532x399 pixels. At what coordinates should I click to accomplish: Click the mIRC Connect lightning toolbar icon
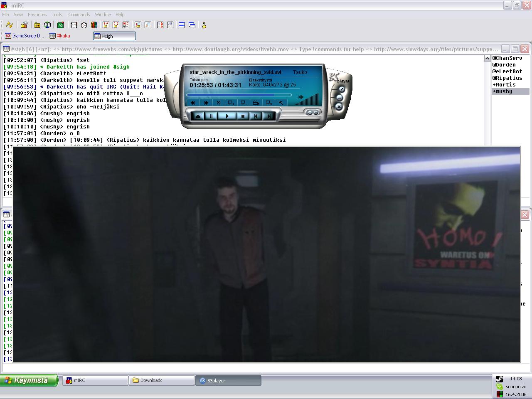(9, 25)
